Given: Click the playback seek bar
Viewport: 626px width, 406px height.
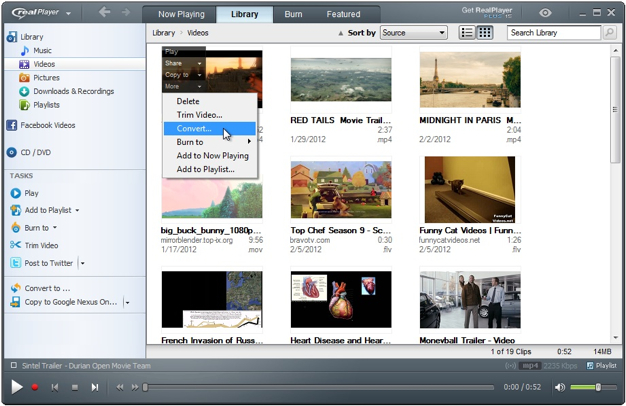Looking at the screenshot, I should (x=319, y=387).
